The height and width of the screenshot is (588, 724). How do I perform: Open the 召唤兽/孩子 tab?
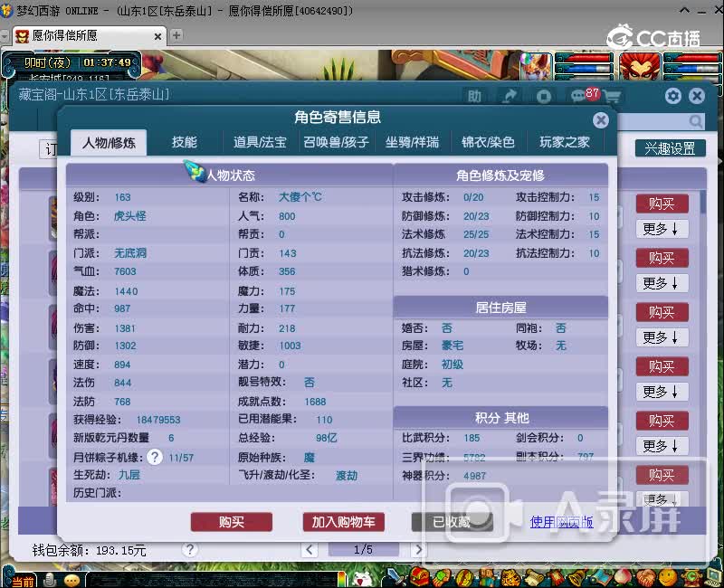coord(336,142)
